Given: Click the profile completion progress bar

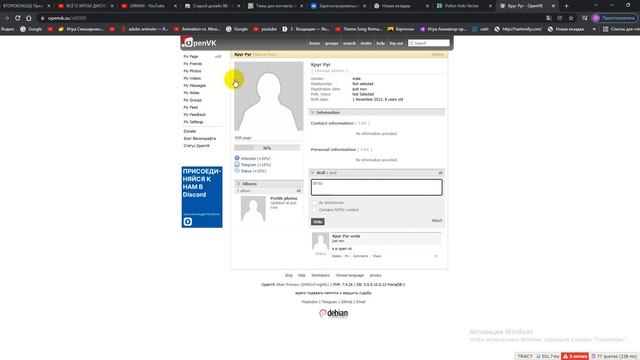Looking at the screenshot, I should [x=267, y=148].
